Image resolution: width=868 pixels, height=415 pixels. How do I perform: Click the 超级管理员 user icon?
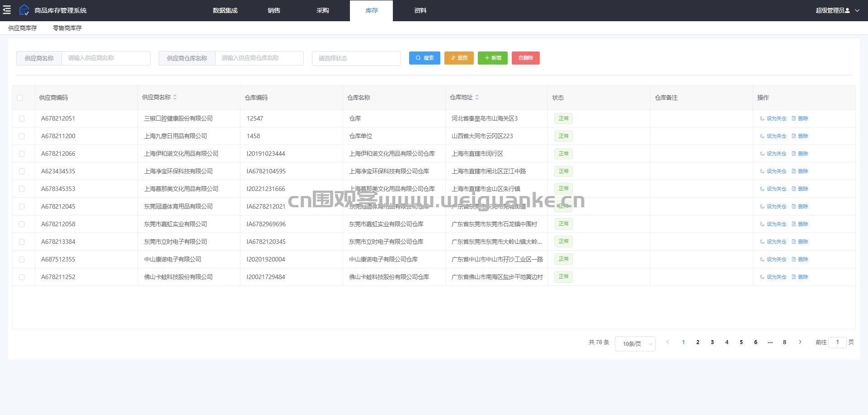coord(848,10)
